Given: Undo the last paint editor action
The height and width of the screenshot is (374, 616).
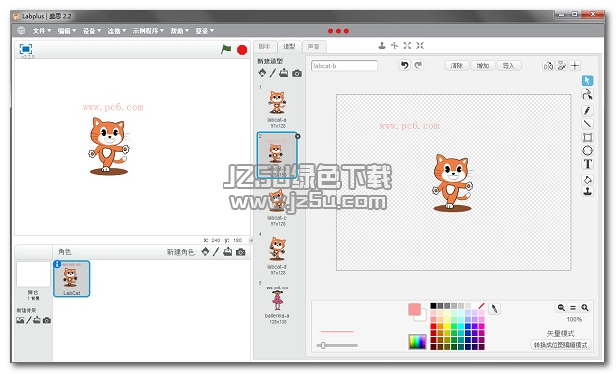Looking at the screenshot, I should tap(405, 65).
